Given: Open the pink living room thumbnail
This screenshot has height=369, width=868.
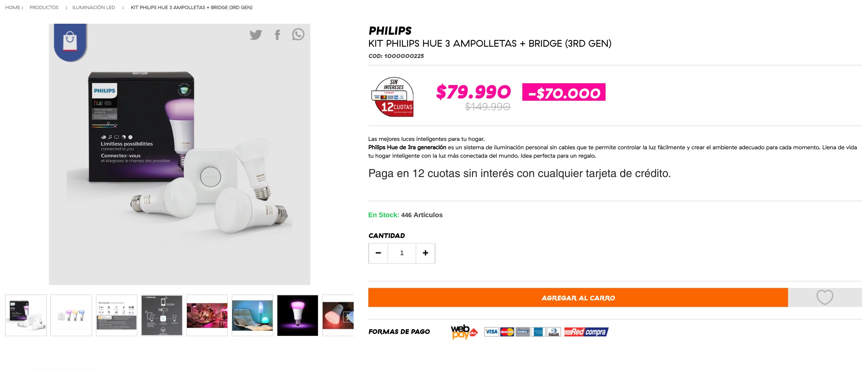Looking at the screenshot, I should (x=207, y=315).
